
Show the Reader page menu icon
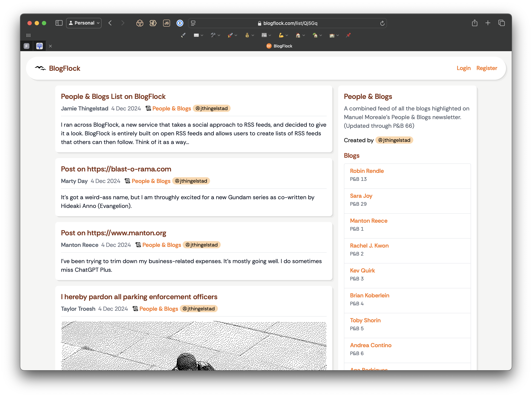[x=193, y=23]
